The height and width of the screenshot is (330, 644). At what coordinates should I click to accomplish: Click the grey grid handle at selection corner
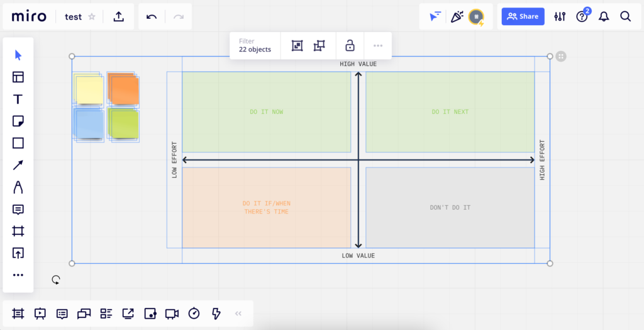561,57
